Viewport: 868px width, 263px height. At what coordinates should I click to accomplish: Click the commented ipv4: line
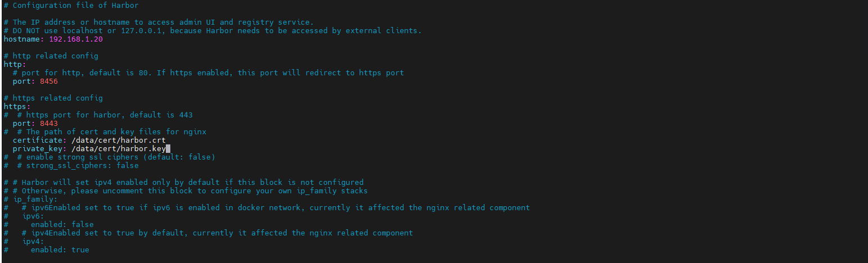click(24, 242)
